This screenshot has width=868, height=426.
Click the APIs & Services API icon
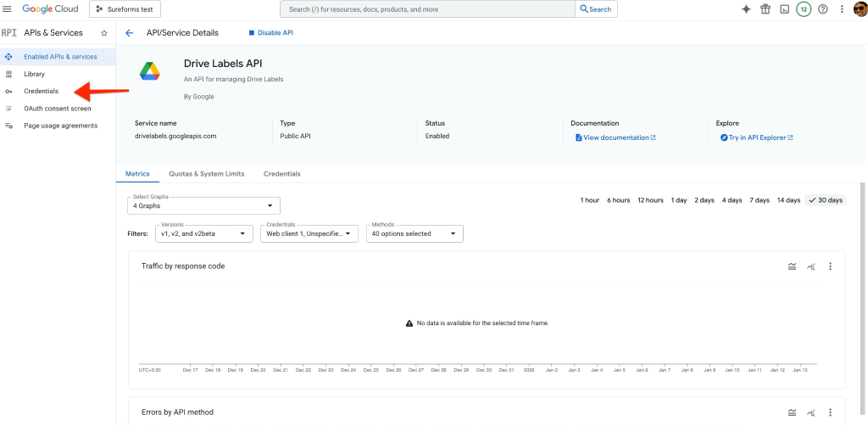coord(8,33)
